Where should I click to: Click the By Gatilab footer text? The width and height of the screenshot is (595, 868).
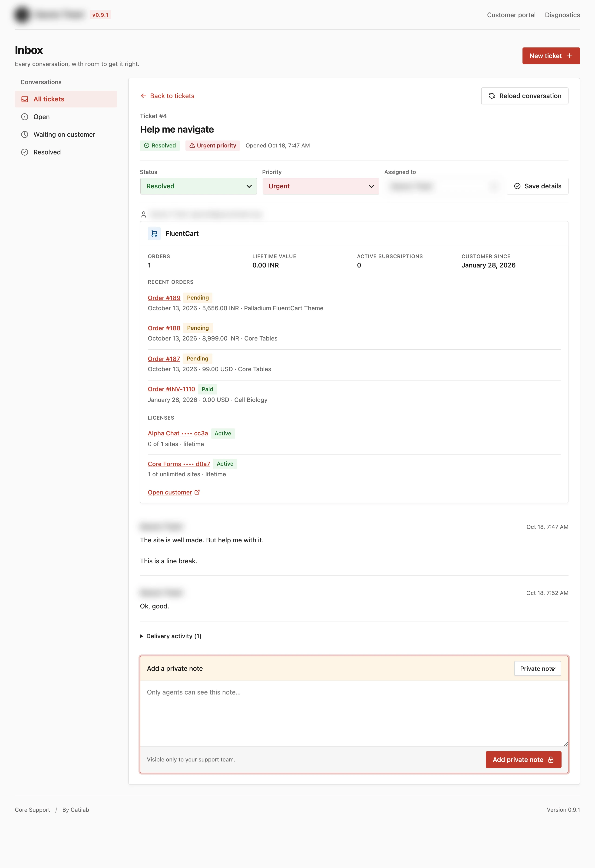(x=75, y=810)
